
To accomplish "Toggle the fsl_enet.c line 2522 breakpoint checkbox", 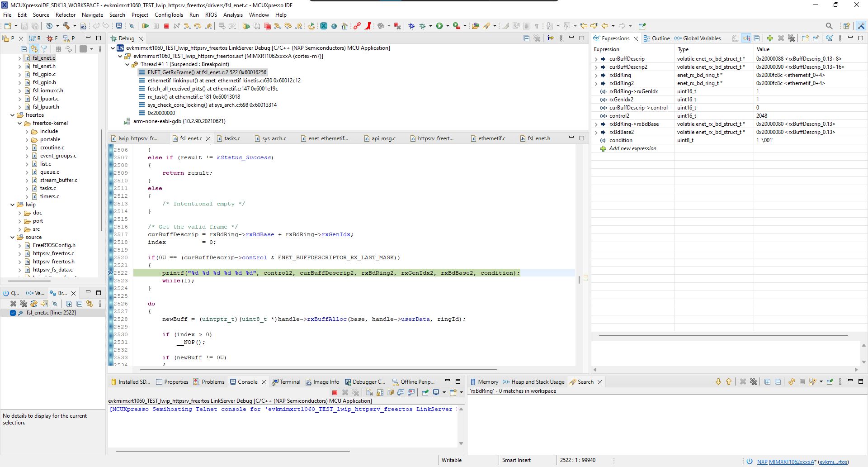I will point(13,313).
